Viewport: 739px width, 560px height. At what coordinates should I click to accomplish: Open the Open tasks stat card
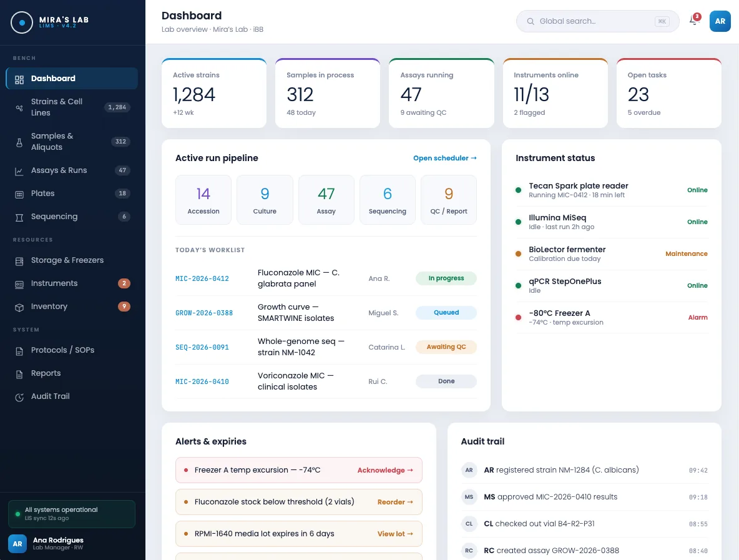(x=668, y=93)
